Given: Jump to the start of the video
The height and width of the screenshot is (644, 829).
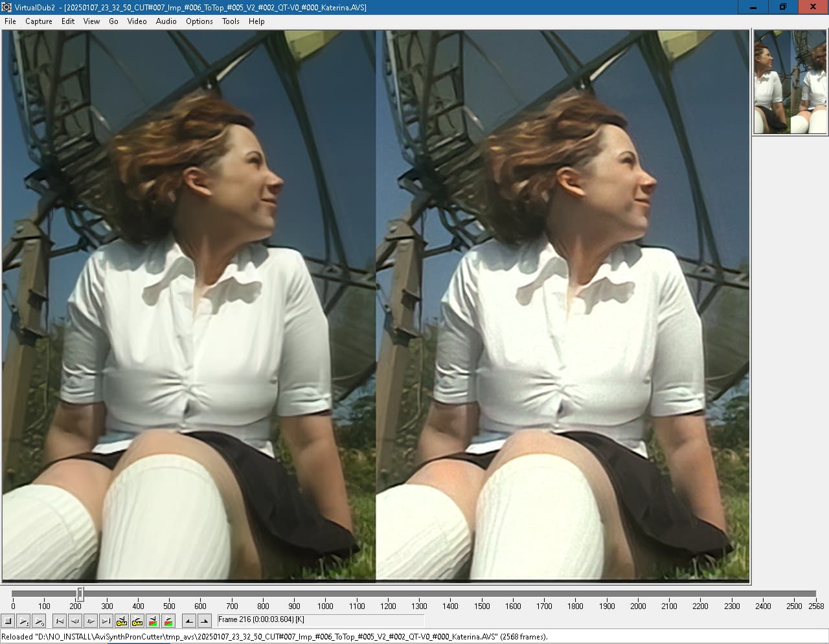Looking at the screenshot, I should 60,621.
